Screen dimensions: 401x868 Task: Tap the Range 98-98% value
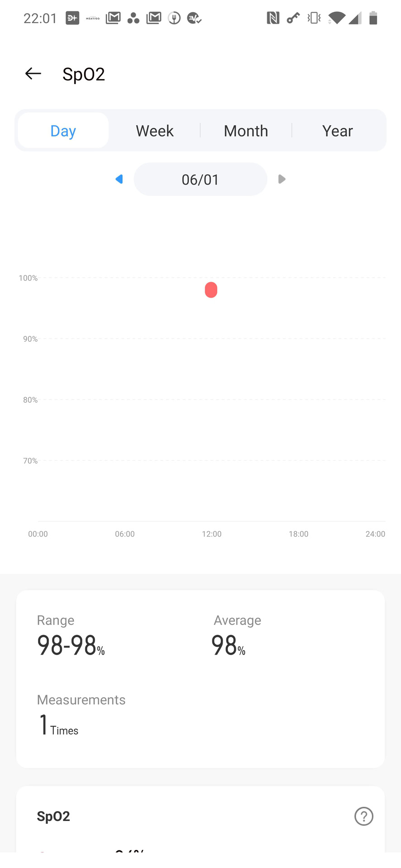coord(71,645)
